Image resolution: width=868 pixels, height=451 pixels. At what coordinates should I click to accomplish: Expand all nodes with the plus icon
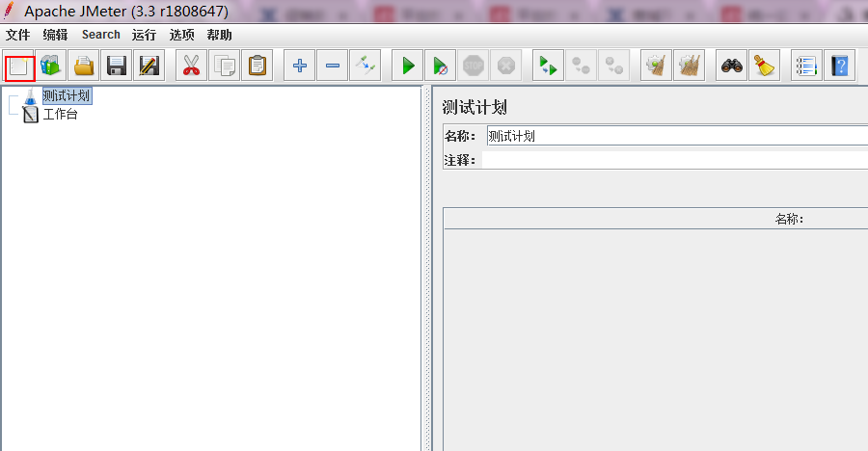click(300, 66)
